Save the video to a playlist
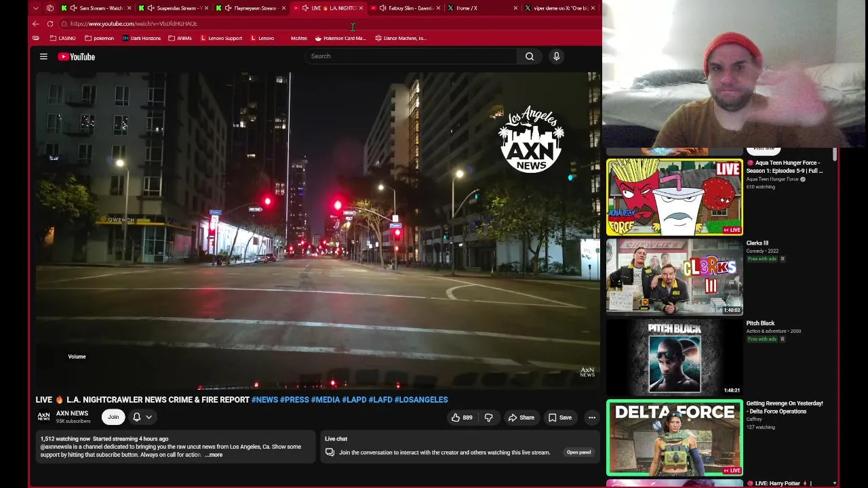868x488 pixels. 560,418
